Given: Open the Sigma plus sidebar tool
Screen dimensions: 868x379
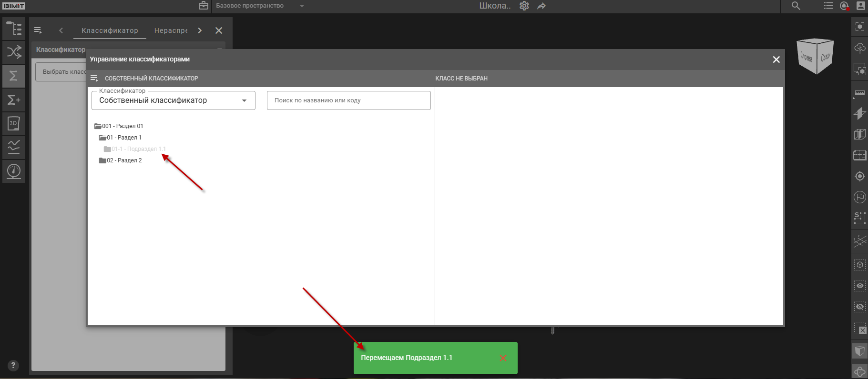Looking at the screenshot, I should tap(14, 100).
